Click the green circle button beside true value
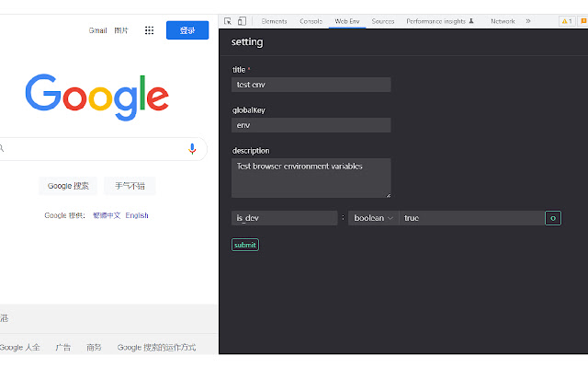The image size is (588, 368). [x=553, y=218]
